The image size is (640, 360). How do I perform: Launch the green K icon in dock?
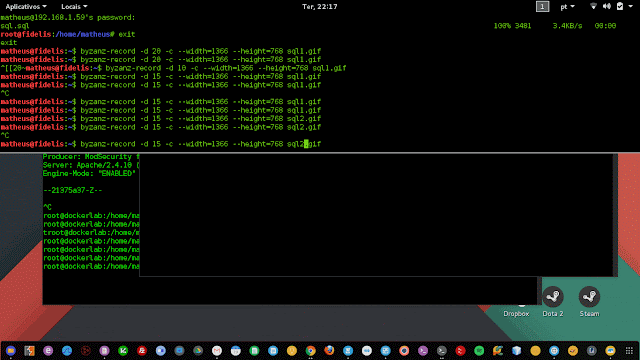click(x=123, y=351)
